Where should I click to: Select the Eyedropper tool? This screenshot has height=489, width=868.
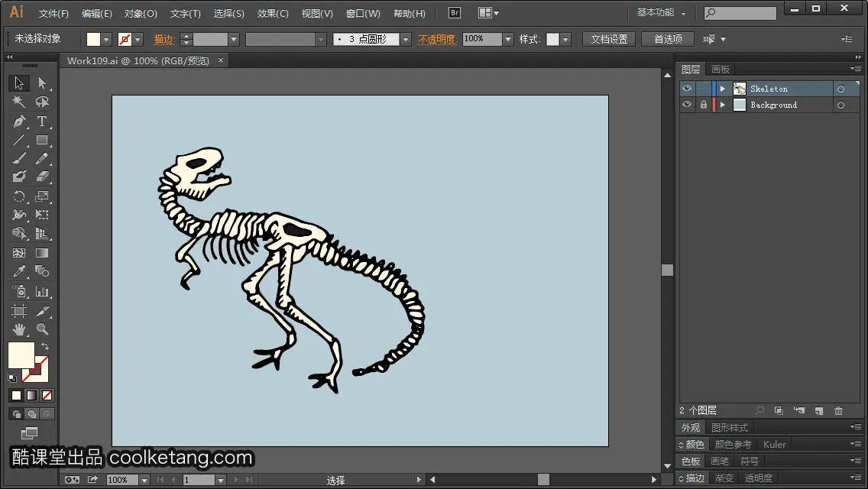(x=19, y=271)
